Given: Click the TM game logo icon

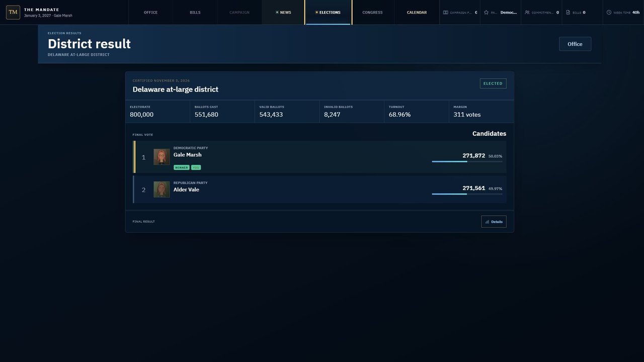Looking at the screenshot, I should click(13, 12).
